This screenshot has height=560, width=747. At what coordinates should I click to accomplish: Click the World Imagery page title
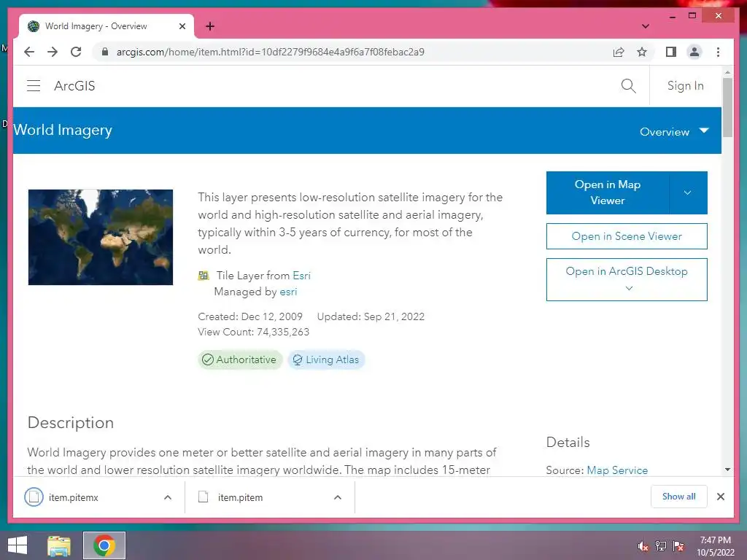click(63, 130)
